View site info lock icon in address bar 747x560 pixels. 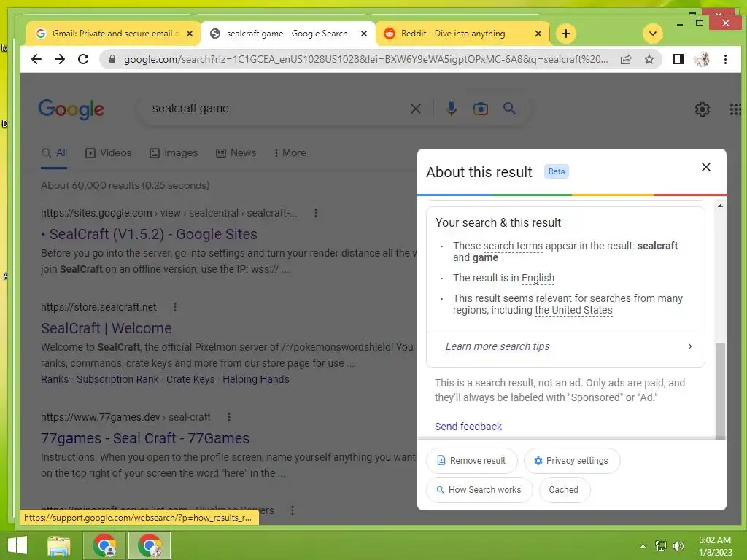pyautogui.click(x=112, y=59)
